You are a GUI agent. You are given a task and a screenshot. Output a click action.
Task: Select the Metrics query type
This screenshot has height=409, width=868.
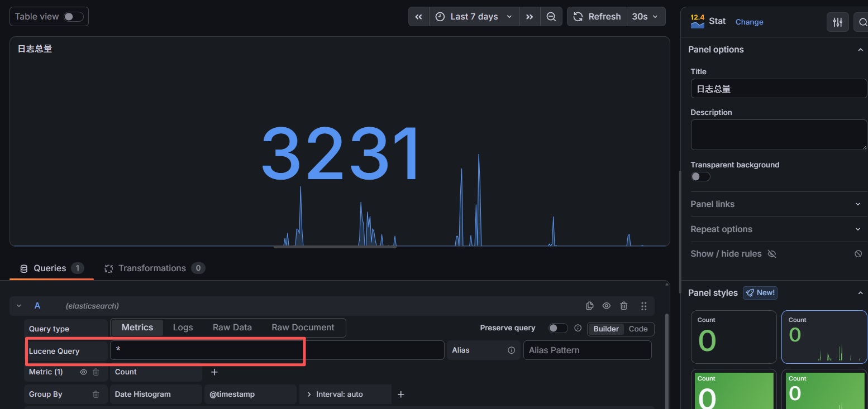click(137, 328)
